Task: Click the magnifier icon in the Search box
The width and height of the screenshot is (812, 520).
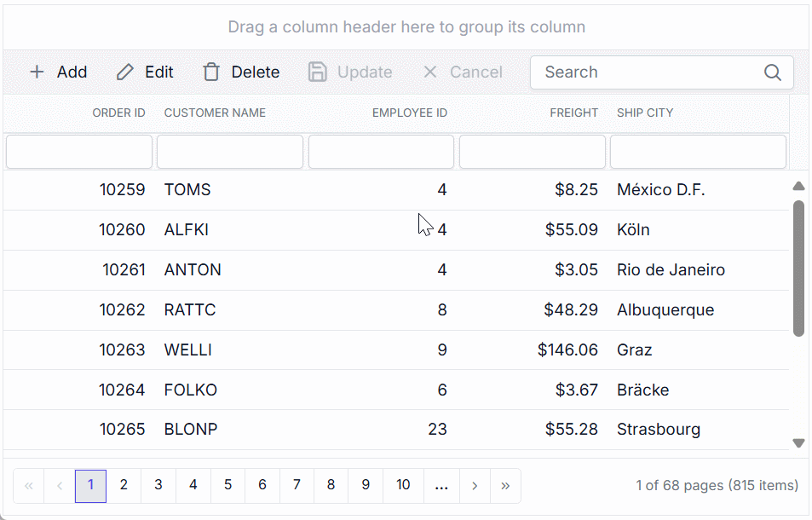Action: tap(772, 72)
